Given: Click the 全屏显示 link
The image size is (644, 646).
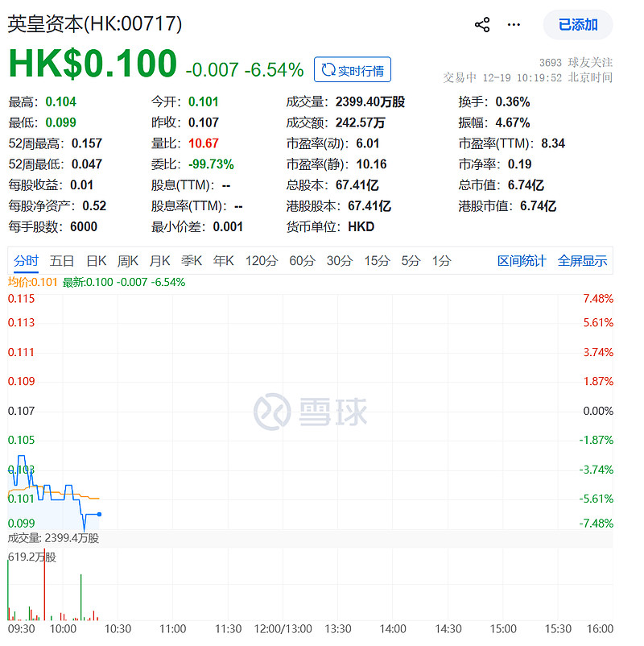Looking at the screenshot, I should pos(582,261).
